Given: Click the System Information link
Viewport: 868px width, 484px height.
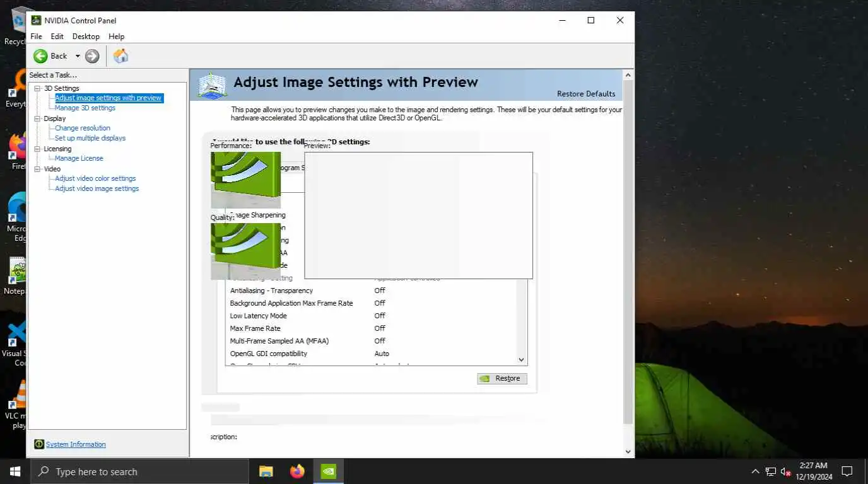Looking at the screenshot, I should tap(76, 444).
